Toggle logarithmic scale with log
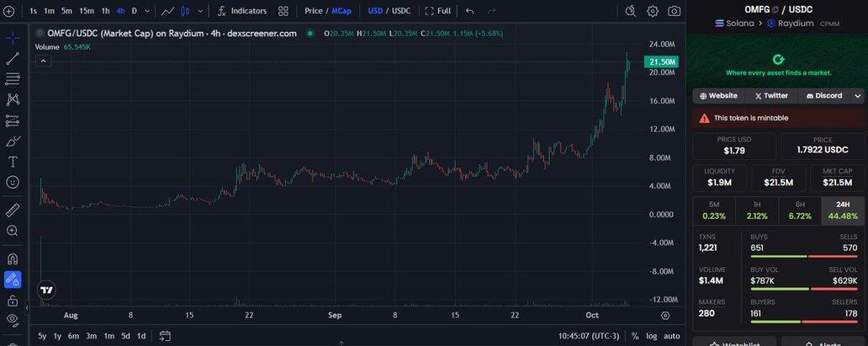The image size is (868, 346). click(x=652, y=336)
